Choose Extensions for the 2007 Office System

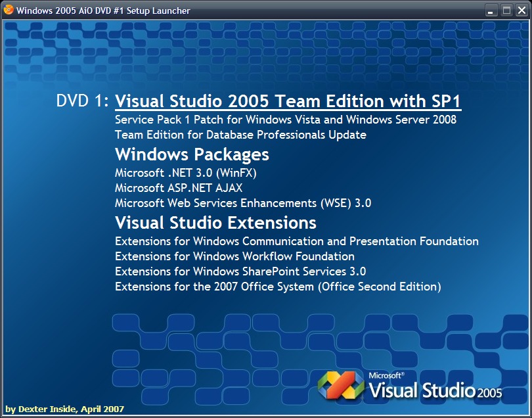tap(278, 287)
